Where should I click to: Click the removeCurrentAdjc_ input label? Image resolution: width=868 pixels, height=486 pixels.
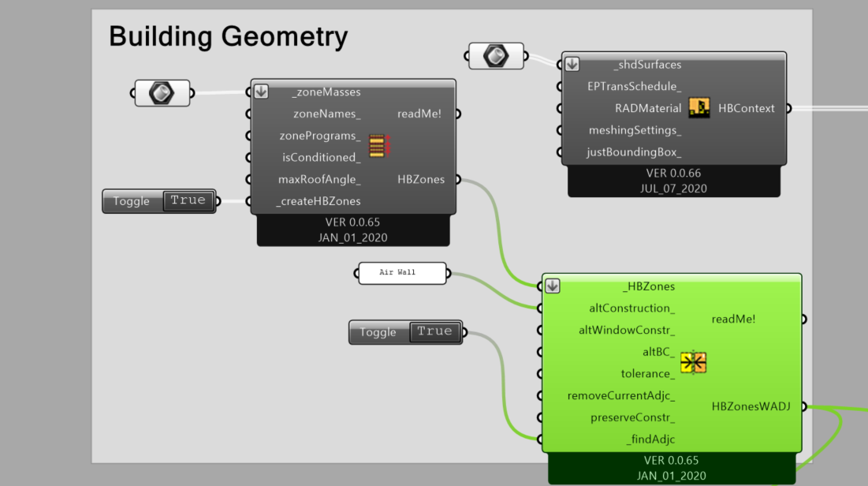click(x=621, y=396)
